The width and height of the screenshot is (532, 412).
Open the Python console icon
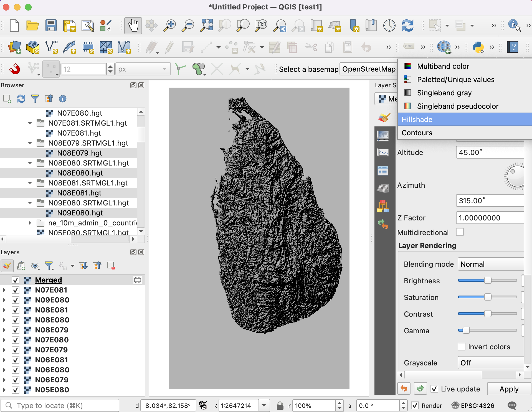point(478,47)
